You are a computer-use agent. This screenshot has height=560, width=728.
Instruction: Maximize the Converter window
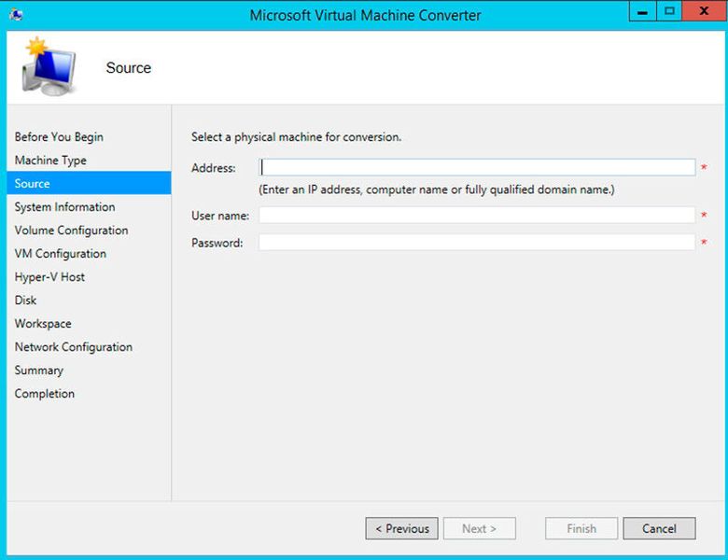[x=669, y=11]
